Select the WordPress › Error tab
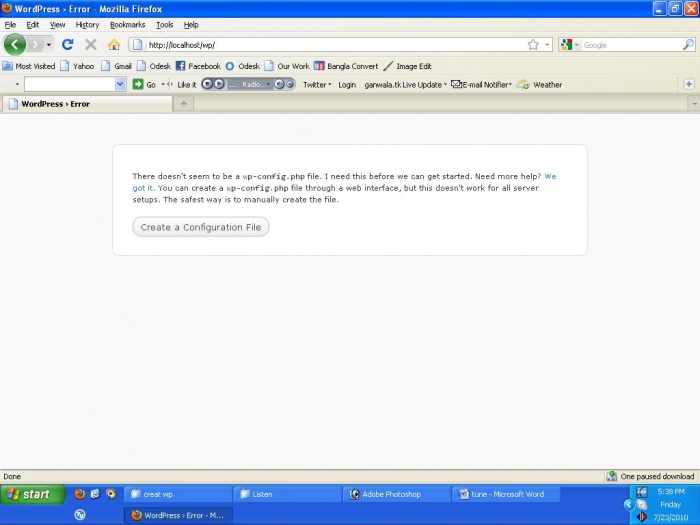 [x=88, y=104]
